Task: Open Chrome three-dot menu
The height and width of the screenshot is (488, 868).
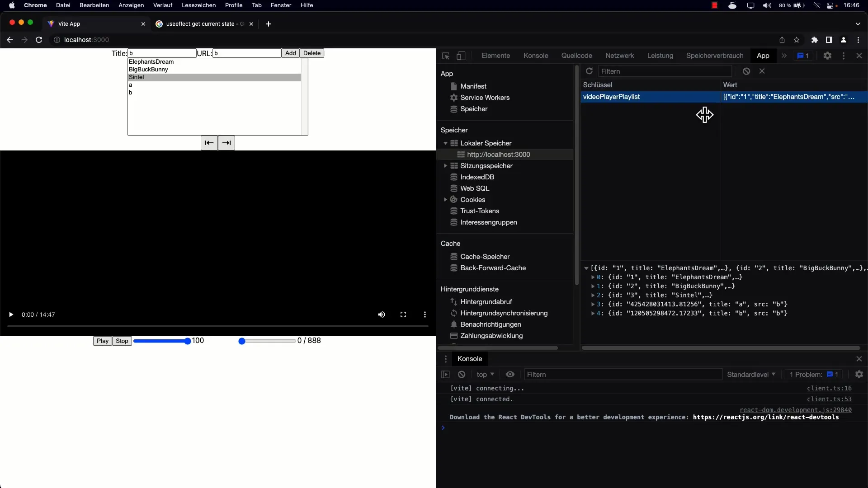Action: click(859, 40)
